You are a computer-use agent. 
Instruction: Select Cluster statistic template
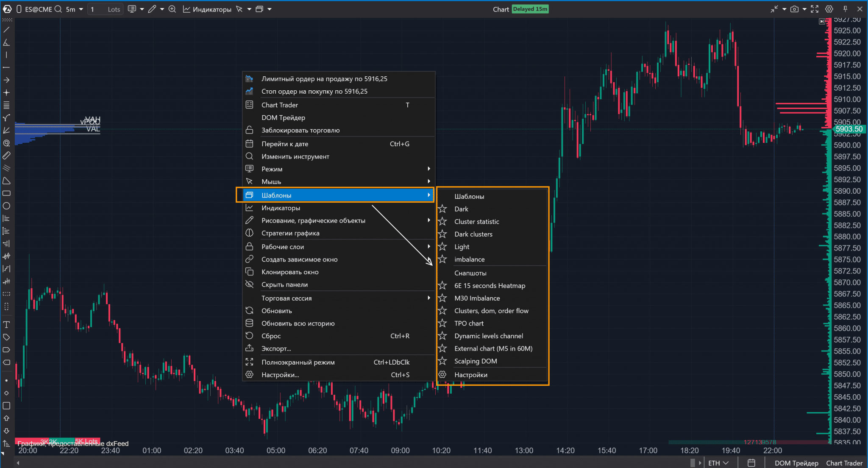click(476, 222)
